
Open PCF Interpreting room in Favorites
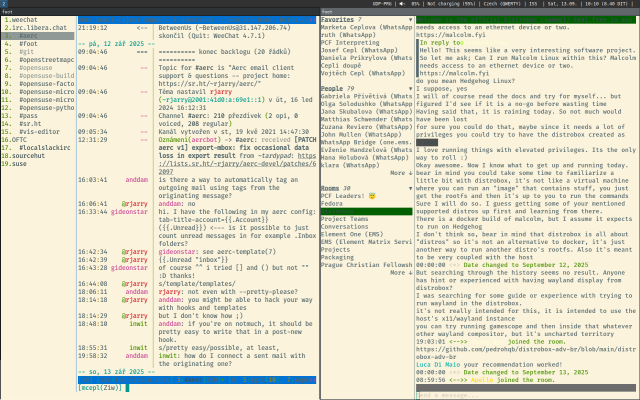click(x=350, y=42)
